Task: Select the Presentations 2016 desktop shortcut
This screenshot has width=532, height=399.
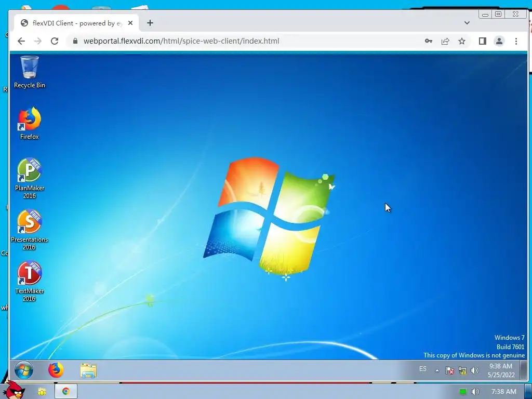Action: (30, 230)
